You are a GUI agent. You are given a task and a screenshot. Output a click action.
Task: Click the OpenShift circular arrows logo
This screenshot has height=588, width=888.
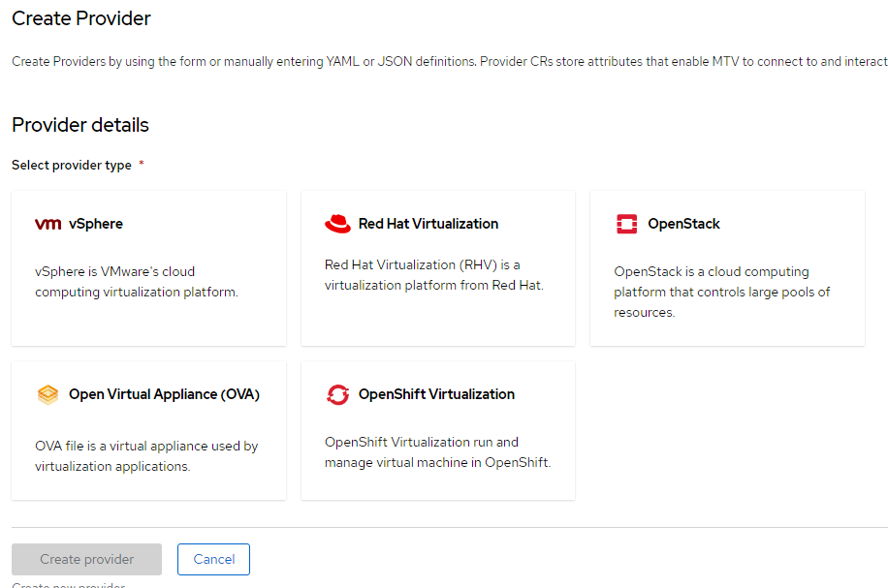click(x=337, y=394)
